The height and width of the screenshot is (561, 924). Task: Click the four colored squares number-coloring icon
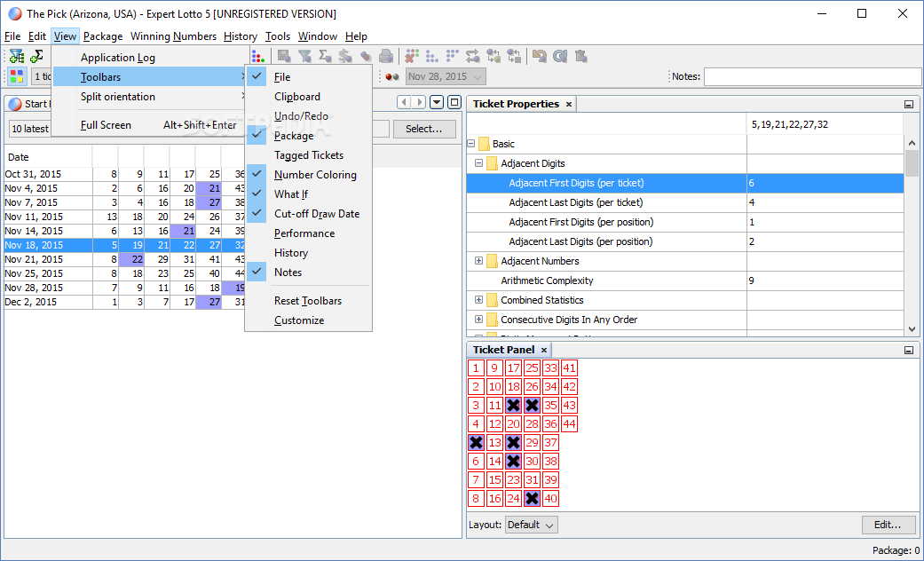(17, 76)
